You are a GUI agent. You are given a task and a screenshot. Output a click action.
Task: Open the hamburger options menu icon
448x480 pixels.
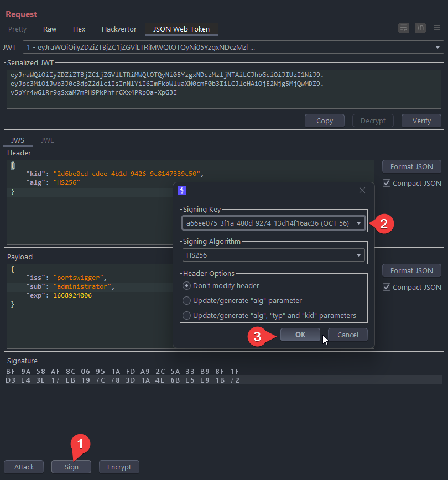437,28
